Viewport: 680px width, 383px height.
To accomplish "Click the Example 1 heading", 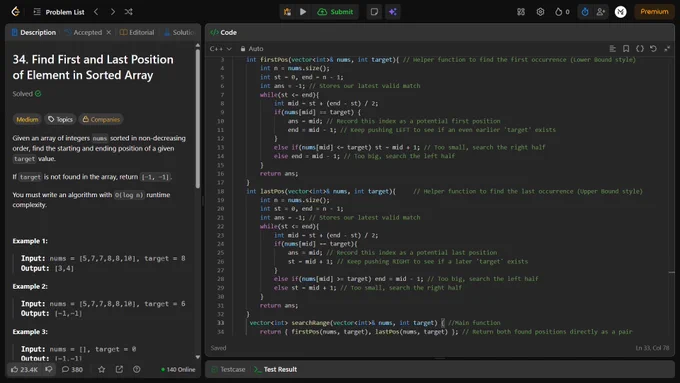I will (x=30, y=241).
